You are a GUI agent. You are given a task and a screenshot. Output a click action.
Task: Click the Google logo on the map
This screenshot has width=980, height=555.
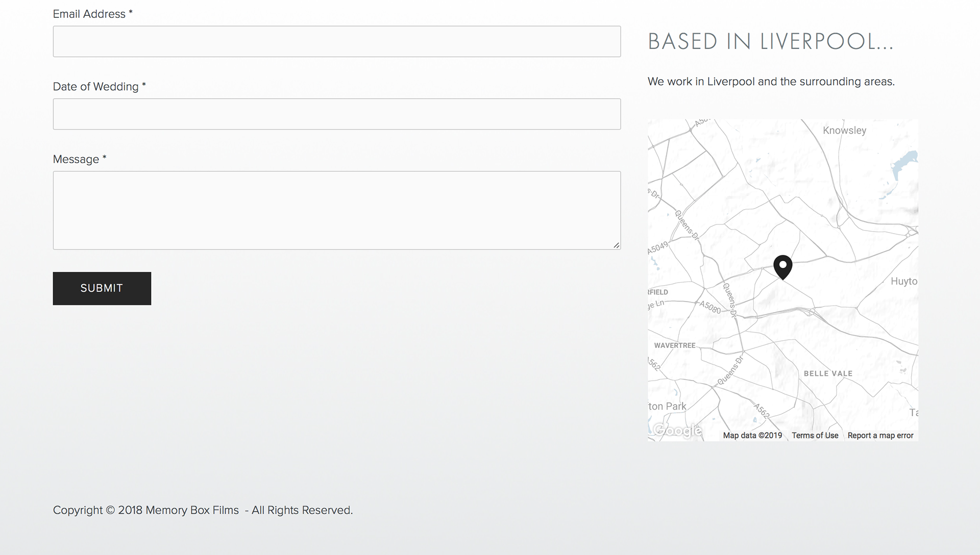coord(677,431)
